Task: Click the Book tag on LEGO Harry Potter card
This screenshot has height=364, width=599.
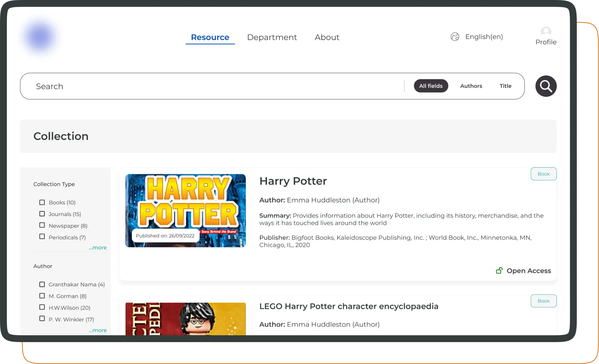Action: 544,301
